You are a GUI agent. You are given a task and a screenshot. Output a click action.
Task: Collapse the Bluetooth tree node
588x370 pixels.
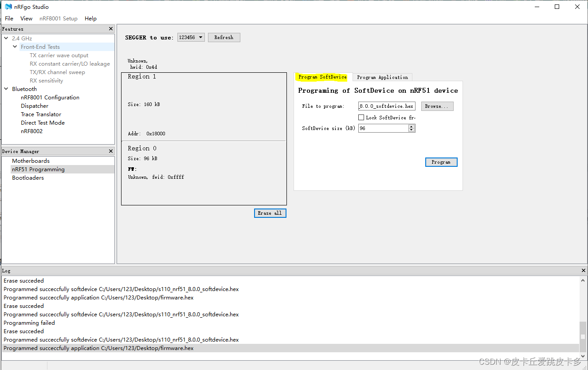tap(6, 89)
